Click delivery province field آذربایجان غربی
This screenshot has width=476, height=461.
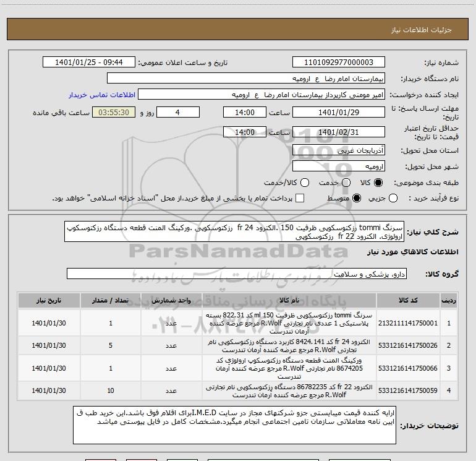339,150
